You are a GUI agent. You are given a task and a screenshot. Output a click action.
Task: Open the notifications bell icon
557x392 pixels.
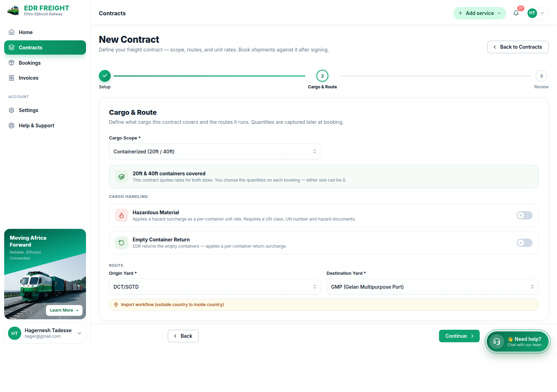pyautogui.click(x=516, y=13)
